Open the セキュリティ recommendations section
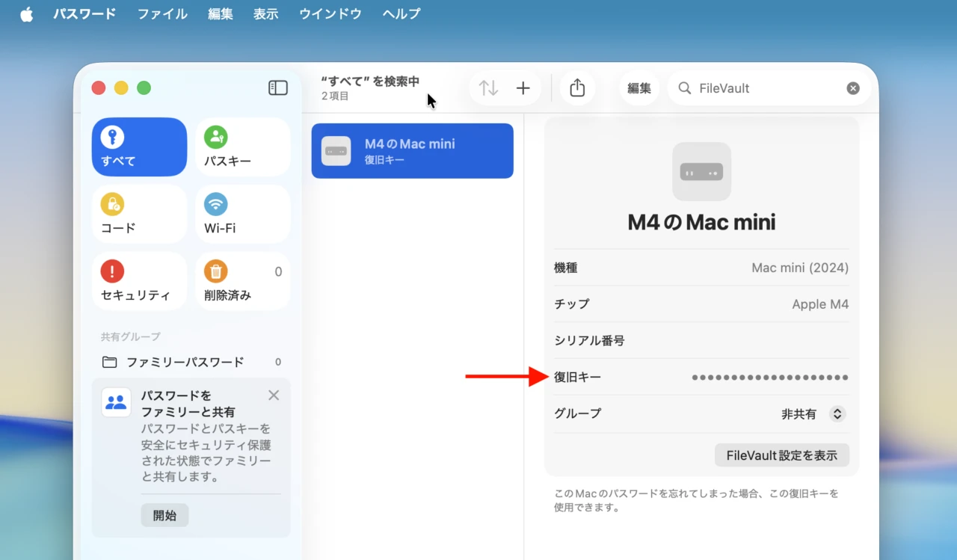 138,281
